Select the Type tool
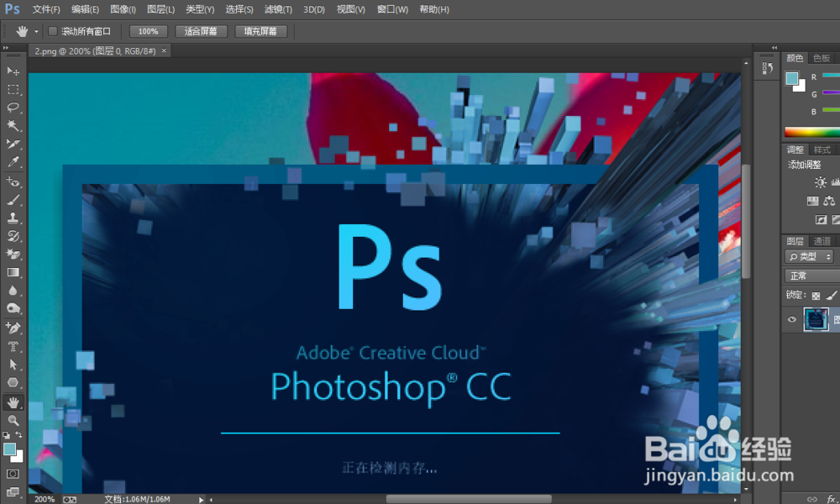840x504 pixels. point(13,346)
